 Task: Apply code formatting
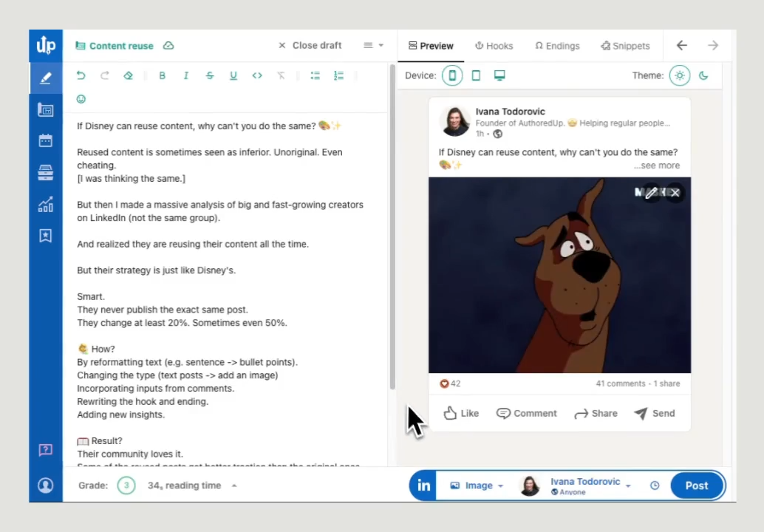(x=257, y=75)
